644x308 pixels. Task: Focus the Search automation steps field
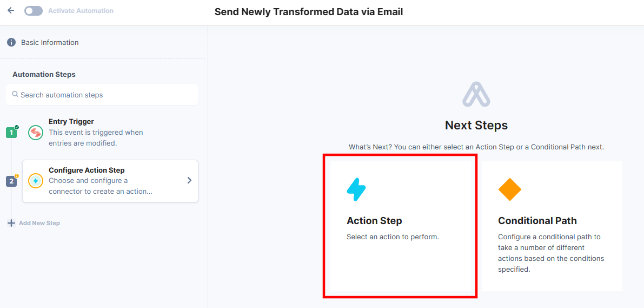102,95
